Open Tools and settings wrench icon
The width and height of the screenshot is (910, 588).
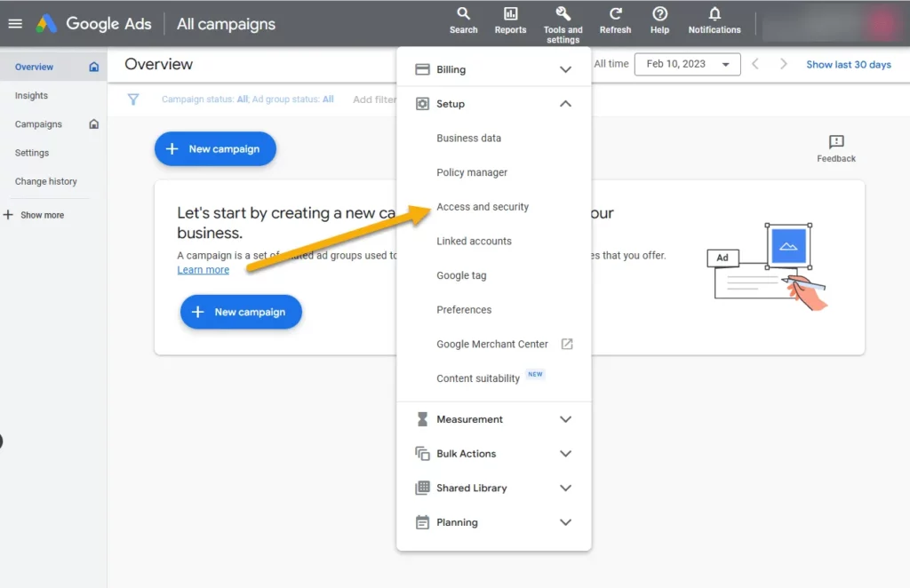(x=563, y=14)
